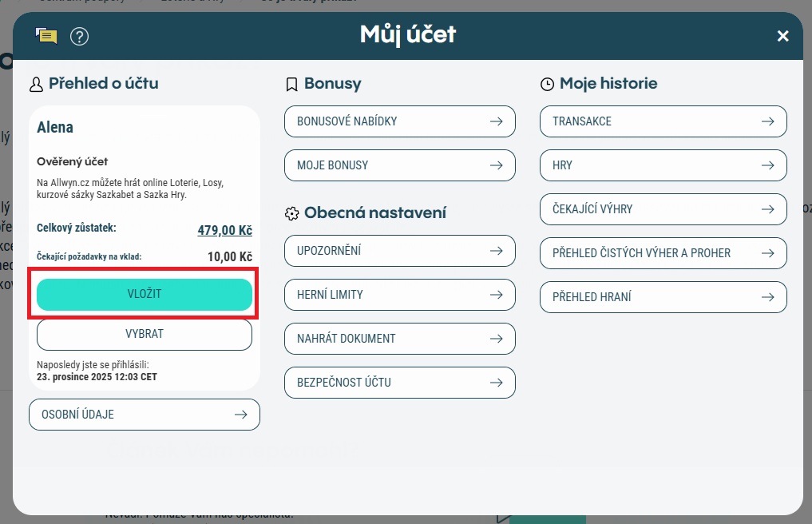Open Upozornění settings
812x524 pixels.
point(399,251)
